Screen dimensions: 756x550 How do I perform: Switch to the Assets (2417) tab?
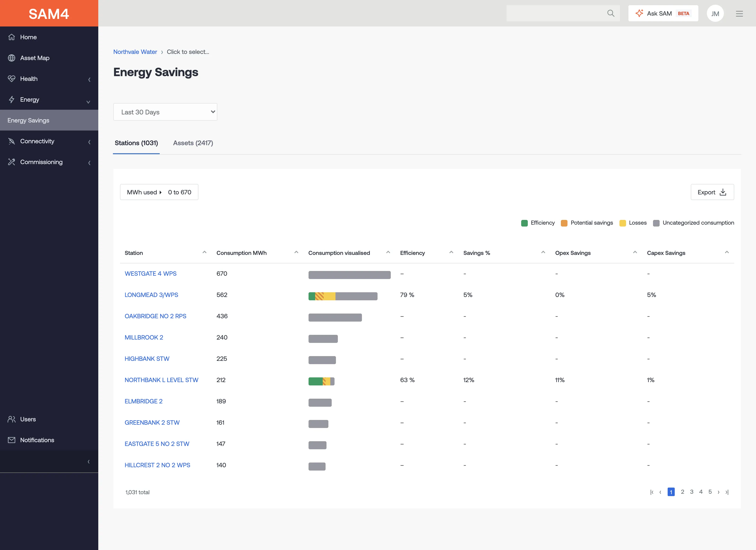193,143
